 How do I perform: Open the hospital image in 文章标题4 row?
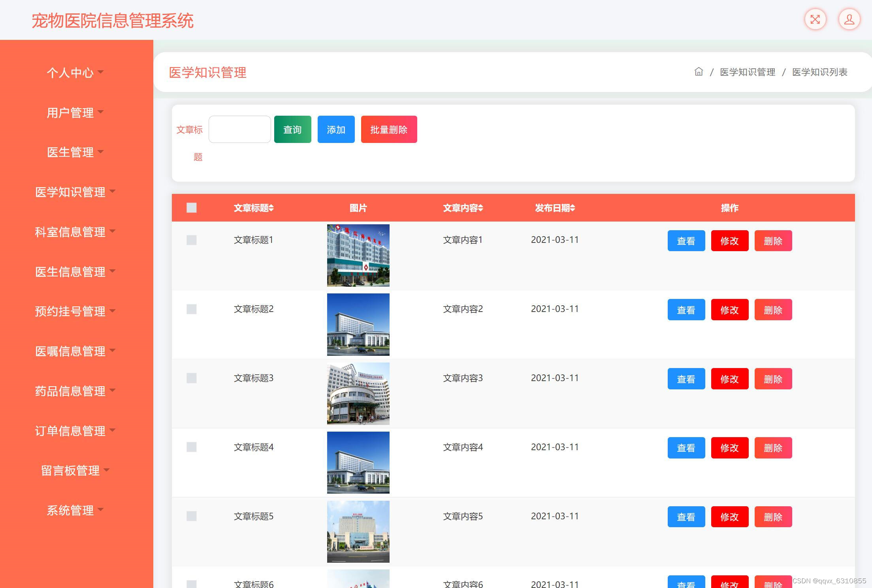click(x=358, y=462)
